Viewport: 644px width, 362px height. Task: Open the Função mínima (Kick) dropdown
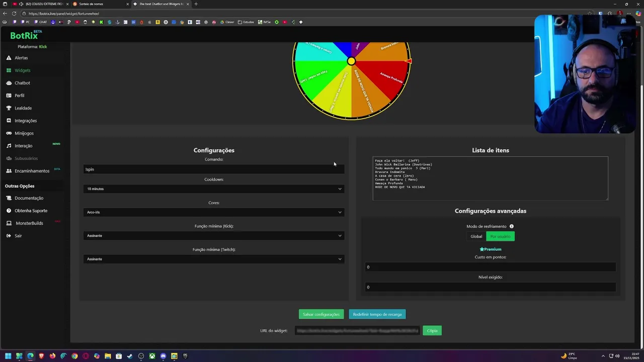(214, 236)
